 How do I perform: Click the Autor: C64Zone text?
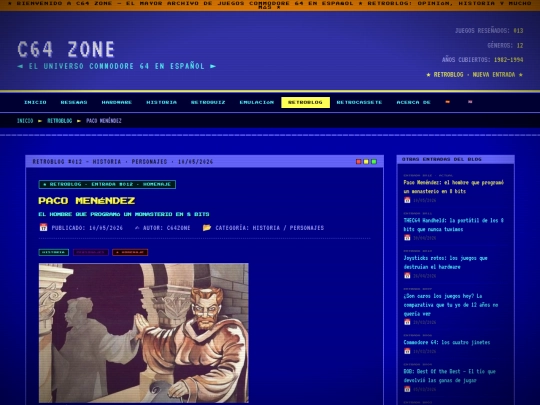click(167, 228)
